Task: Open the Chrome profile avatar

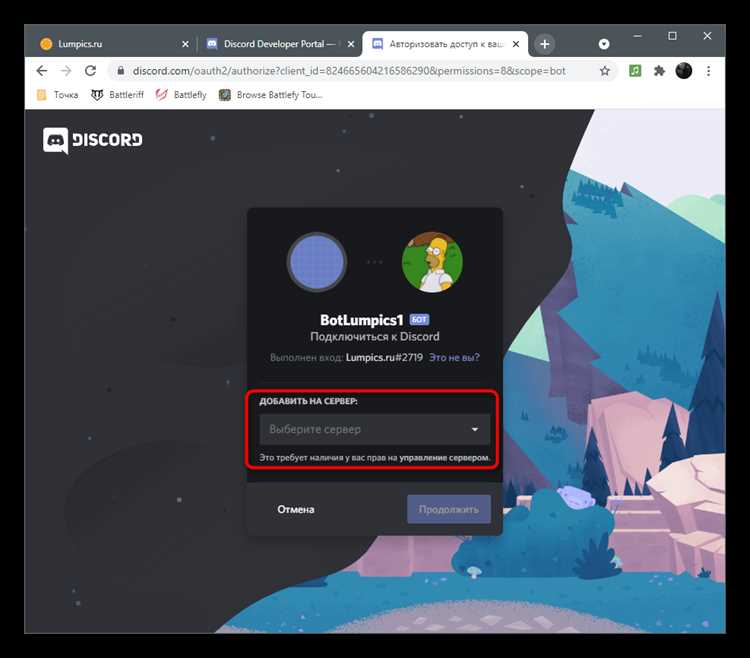Action: point(684,71)
